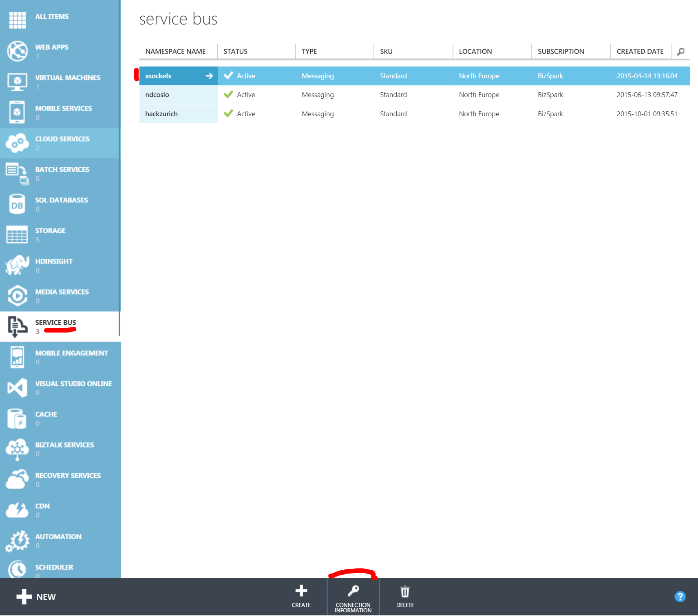Screen dimensions: 698x616
Task: Open Service Bus menu label
Action: (55, 322)
